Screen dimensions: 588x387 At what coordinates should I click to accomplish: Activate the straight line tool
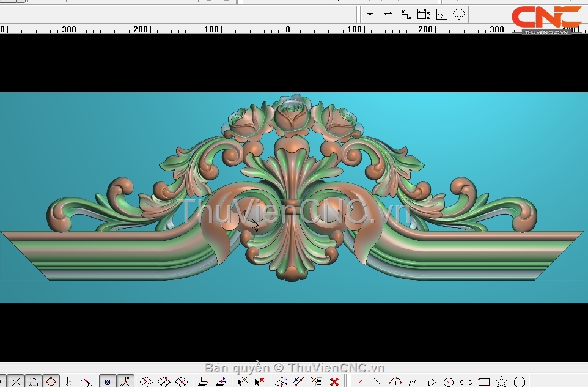point(378,382)
